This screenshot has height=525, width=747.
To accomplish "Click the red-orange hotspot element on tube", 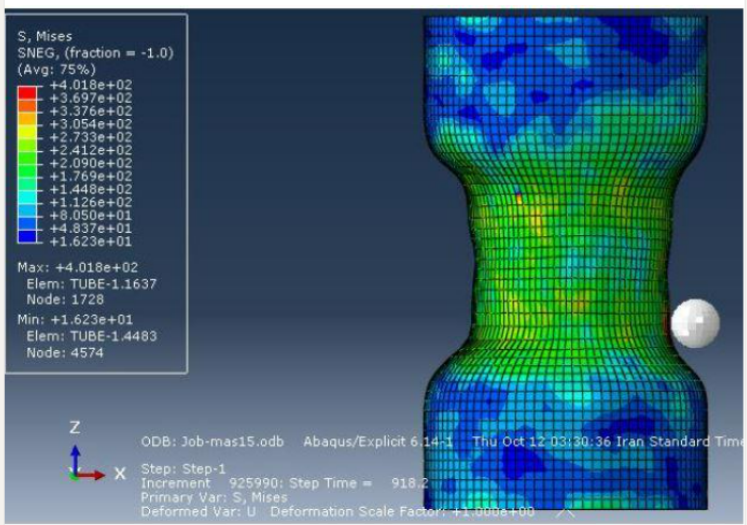I will coord(519,199).
